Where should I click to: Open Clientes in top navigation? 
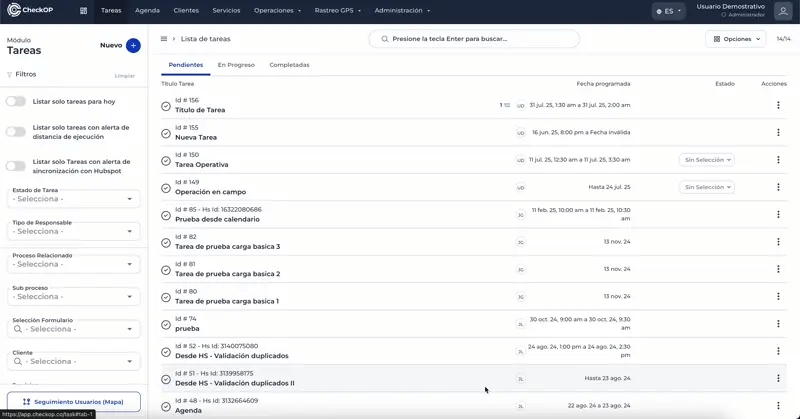tap(186, 11)
